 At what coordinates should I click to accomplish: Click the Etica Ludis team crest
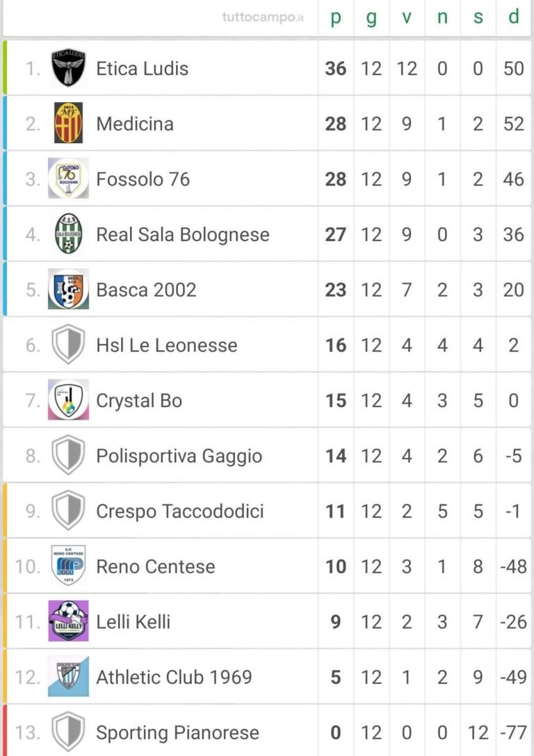(x=68, y=68)
